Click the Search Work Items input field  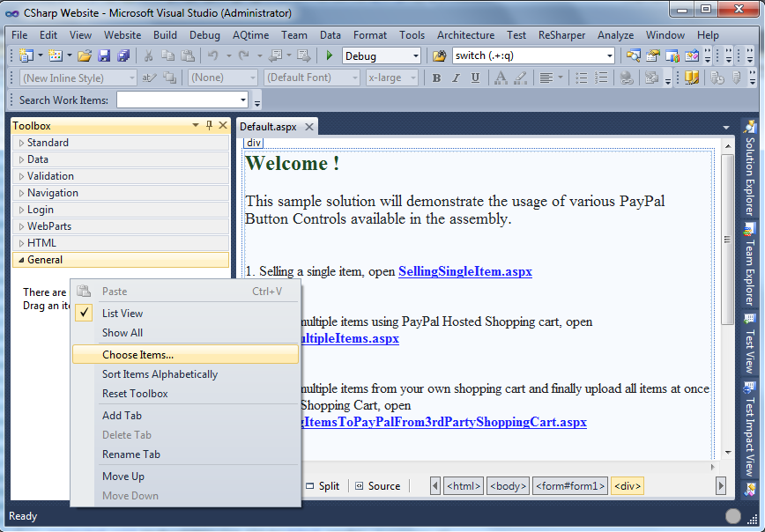click(182, 100)
